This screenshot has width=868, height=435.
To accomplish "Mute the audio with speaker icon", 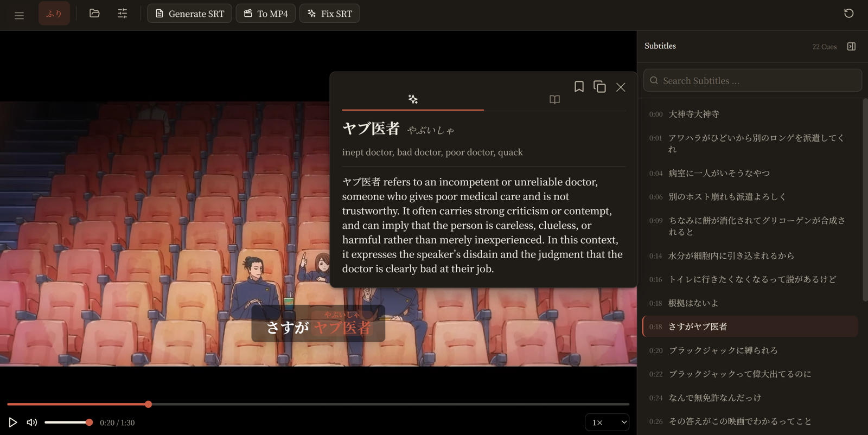I will point(32,422).
